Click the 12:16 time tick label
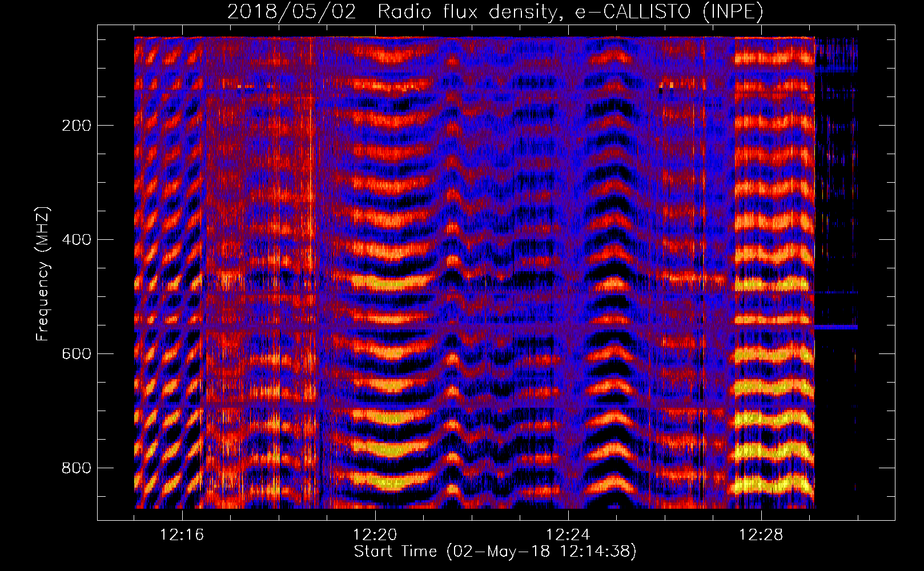Image resolution: width=924 pixels, height=571 pixels. (x=182, y=535)
